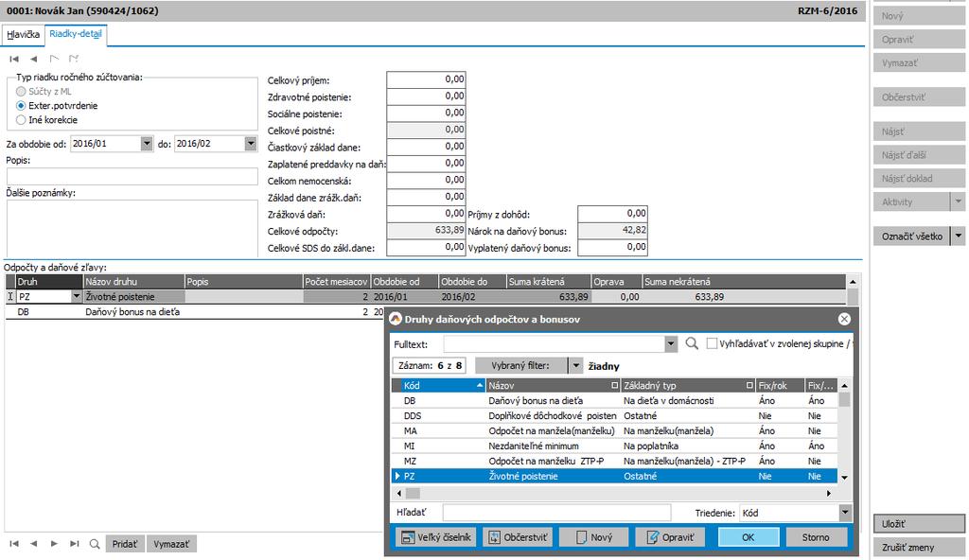Viewport: 969px width, 560px height.
Task: Switch to the Hlavička tab
Action: pos(24,35)
